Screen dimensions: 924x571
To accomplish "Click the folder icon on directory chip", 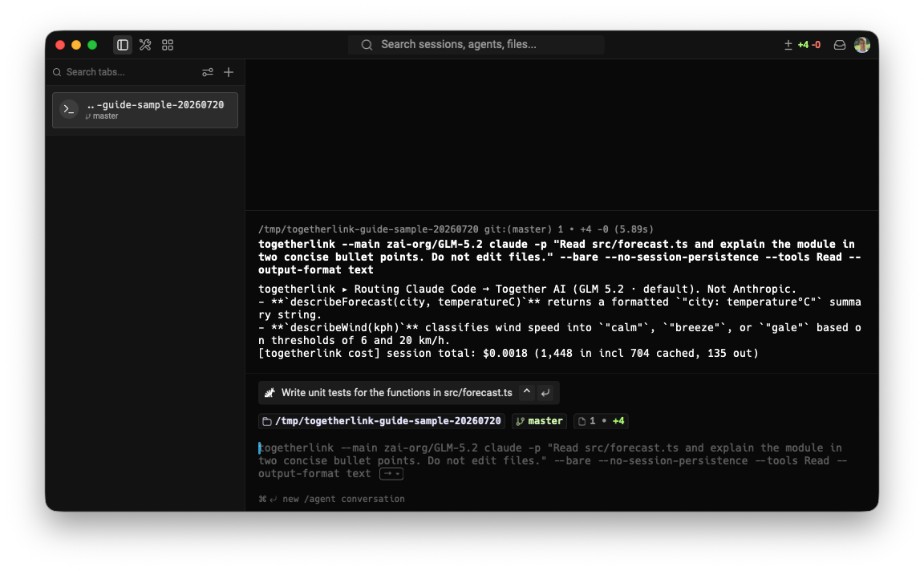I will 267,421.
